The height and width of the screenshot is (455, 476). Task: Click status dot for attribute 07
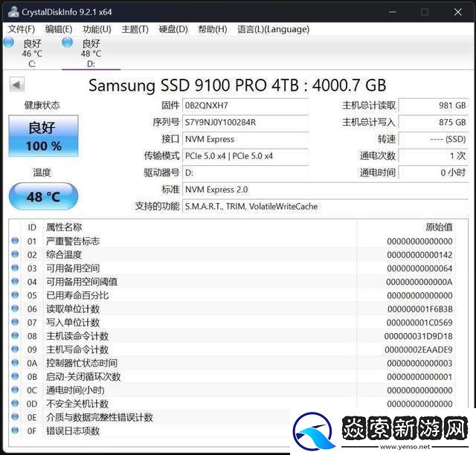point(15,322)
